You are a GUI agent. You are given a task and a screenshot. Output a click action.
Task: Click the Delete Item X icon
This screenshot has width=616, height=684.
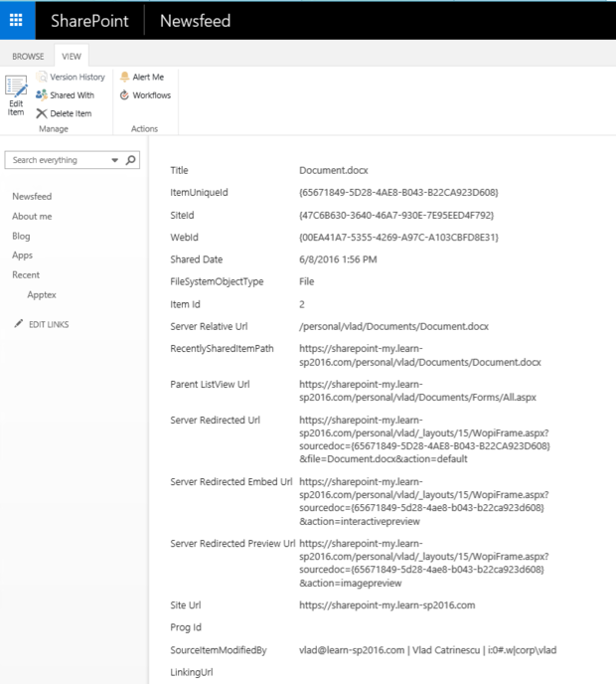[42, 113]
